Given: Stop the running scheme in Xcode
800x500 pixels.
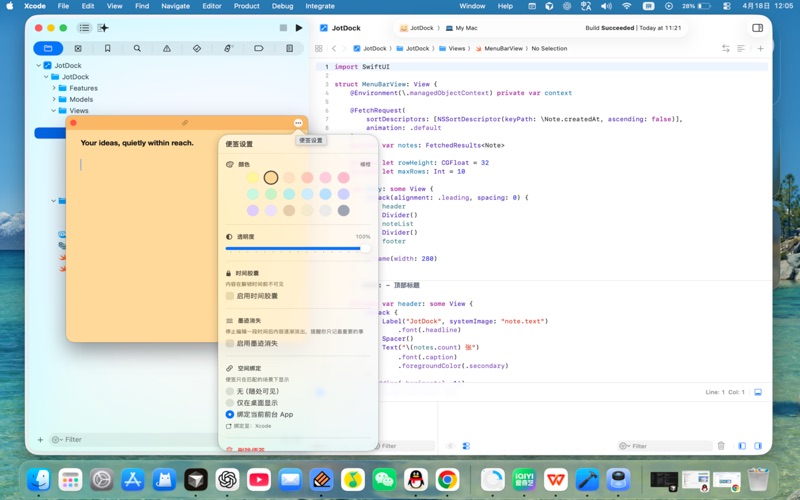Looking at the screenshot, I should pyautogui.click(x=283, y=28).
